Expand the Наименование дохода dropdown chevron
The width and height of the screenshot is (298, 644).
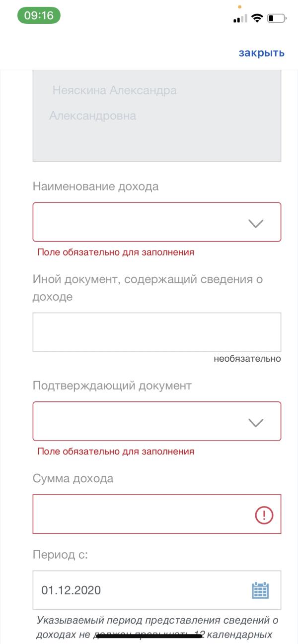(255, 223)
